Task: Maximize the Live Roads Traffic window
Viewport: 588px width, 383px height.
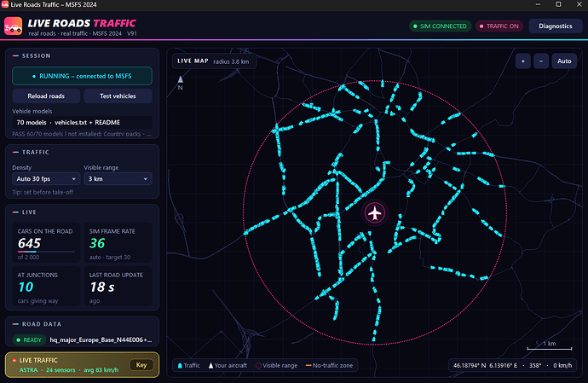Action: (558, 4)
